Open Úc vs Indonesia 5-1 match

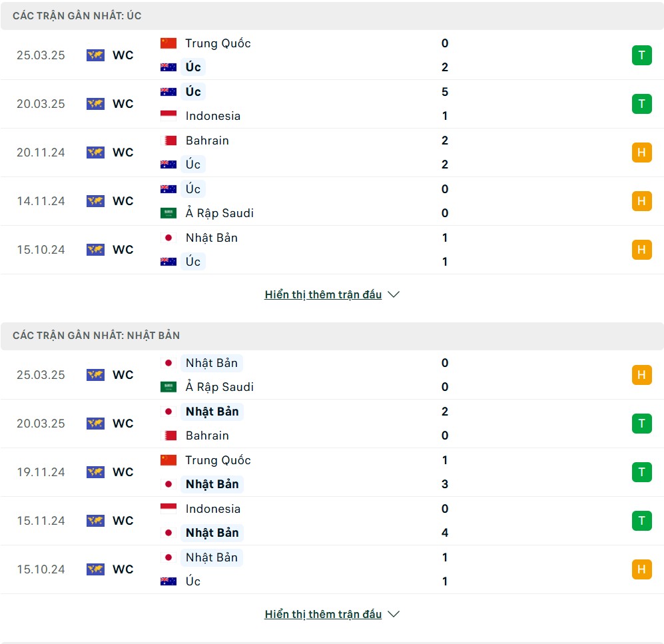tap(332, 104)
